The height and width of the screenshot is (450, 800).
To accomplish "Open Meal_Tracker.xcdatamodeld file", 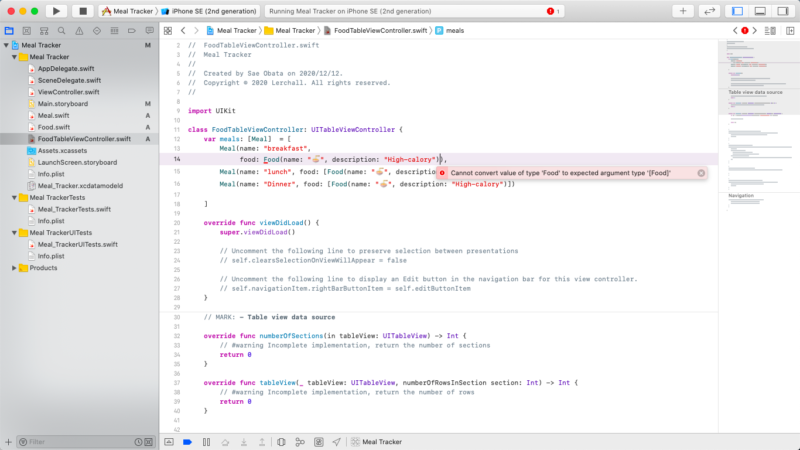I will (x=80, y=186).
